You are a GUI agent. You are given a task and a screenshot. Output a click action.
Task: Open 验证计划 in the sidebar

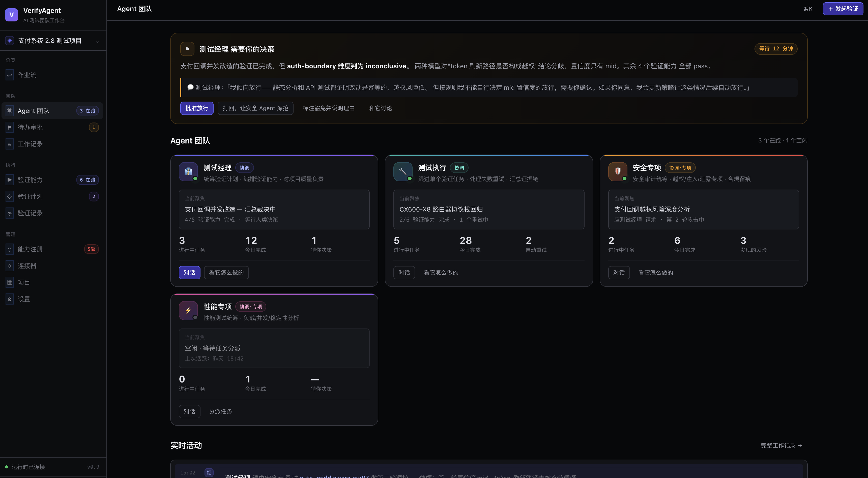(52, 196)
